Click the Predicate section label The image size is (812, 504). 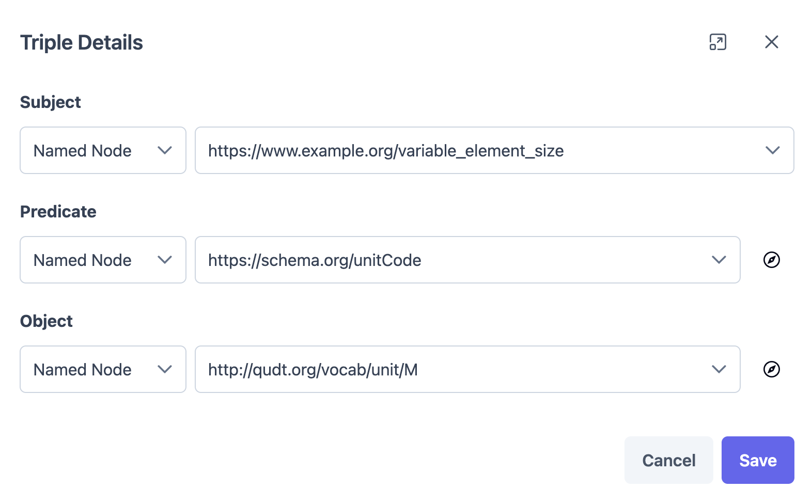click(58, 212)
